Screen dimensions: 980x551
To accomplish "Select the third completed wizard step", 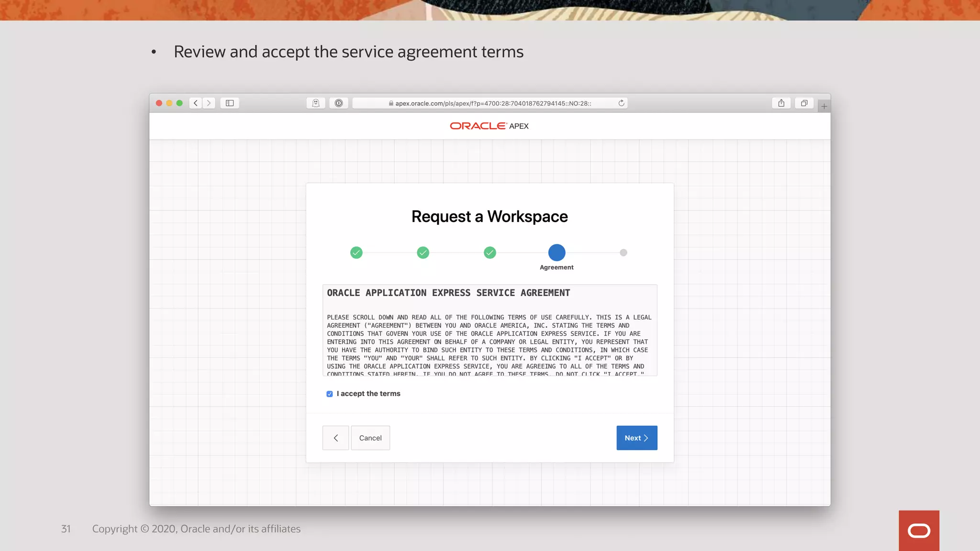I will coord(490,253).
